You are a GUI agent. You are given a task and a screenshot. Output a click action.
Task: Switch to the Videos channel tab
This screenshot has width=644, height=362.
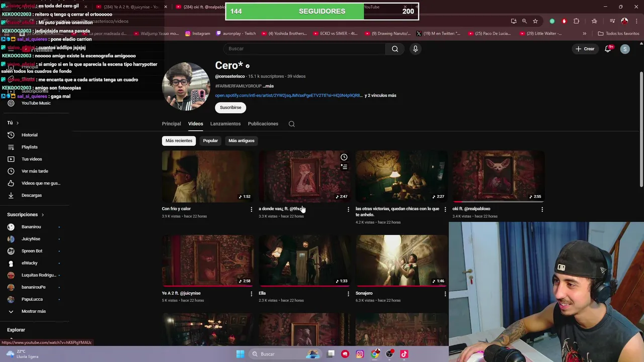[x=196, y=124]
